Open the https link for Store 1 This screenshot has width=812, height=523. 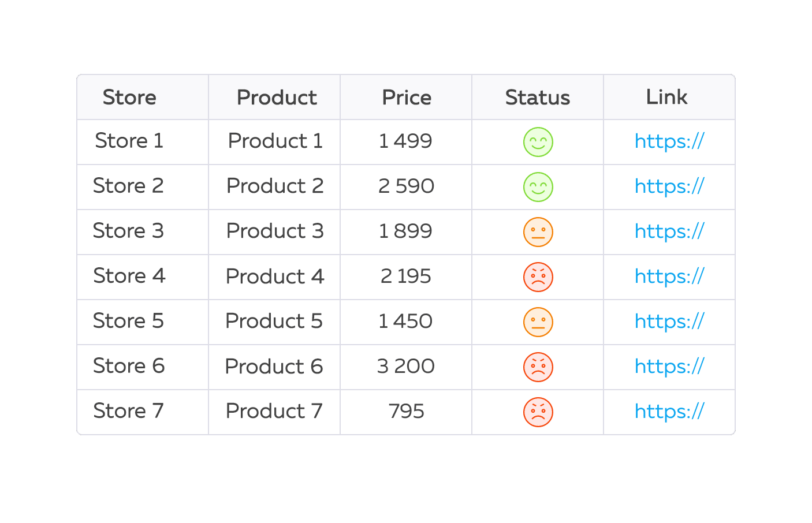tap(669, 141)
